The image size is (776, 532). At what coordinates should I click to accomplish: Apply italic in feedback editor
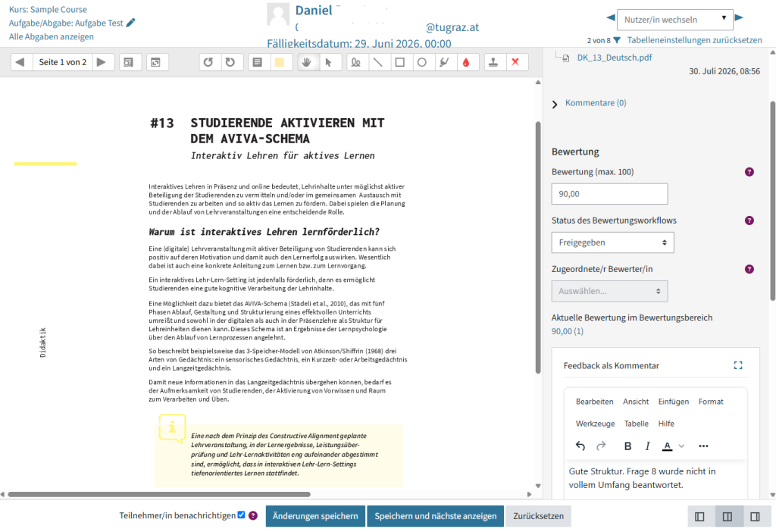[x=647, y=446]
